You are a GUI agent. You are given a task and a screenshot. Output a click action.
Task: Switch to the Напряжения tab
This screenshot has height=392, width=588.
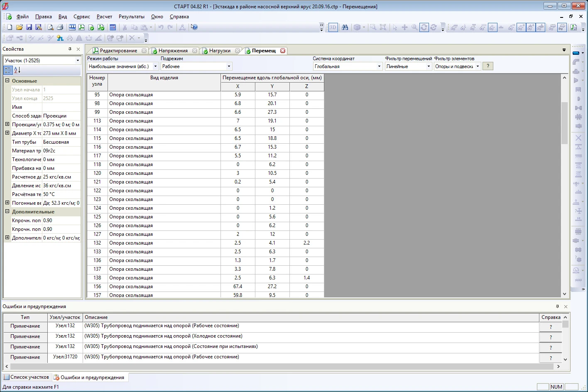tap(173, 51)
